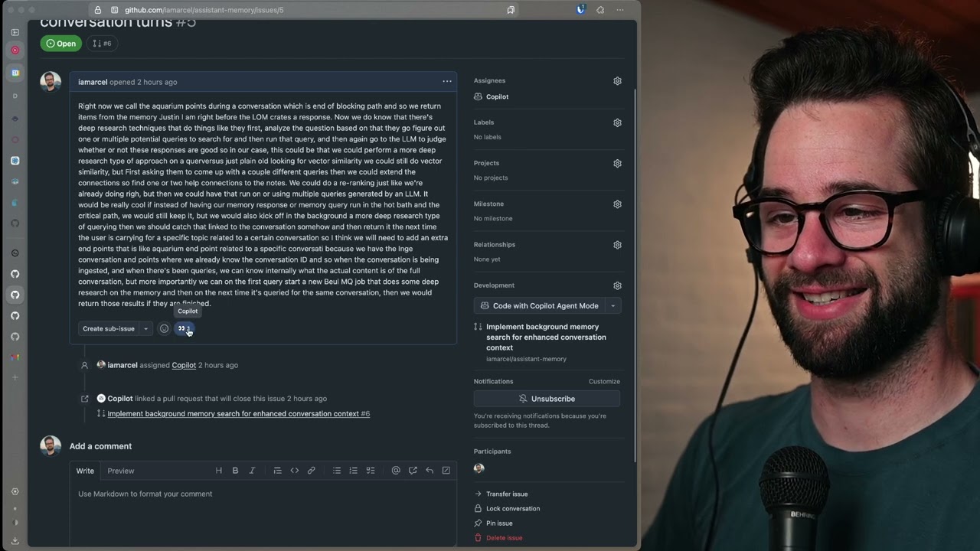Click the #6 linked pull request pill
This screenshot has height=551, width=980.
tap(102, 44)
